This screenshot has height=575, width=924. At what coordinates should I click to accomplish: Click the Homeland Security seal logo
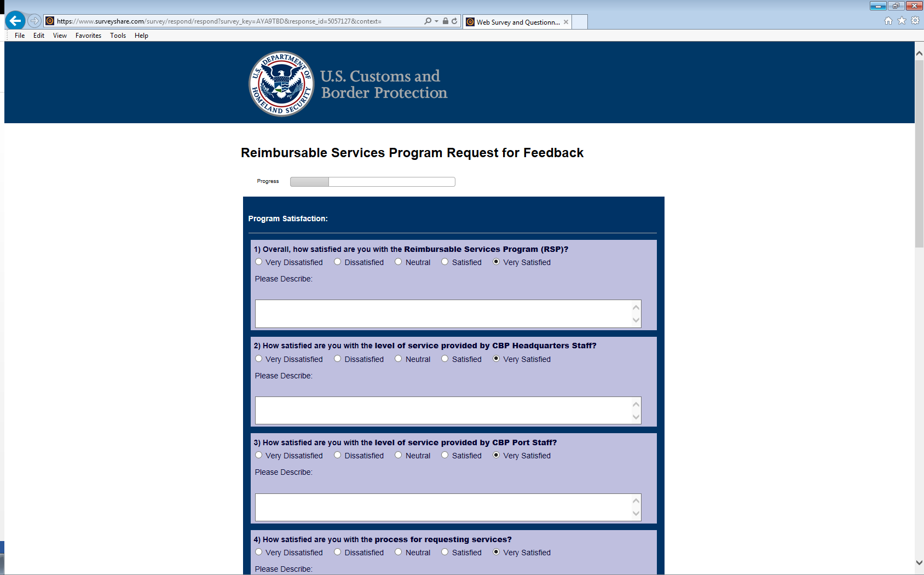coord(281,84)
